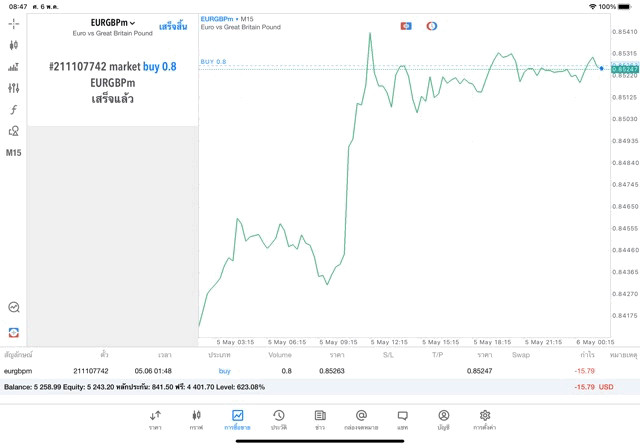Select the eurgbpm open position row

pos(320,371)
